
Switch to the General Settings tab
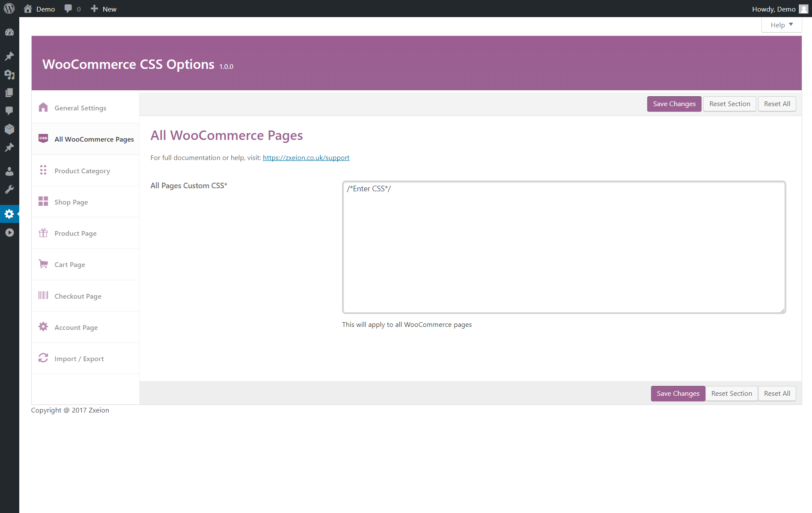[x=80, y=108]
